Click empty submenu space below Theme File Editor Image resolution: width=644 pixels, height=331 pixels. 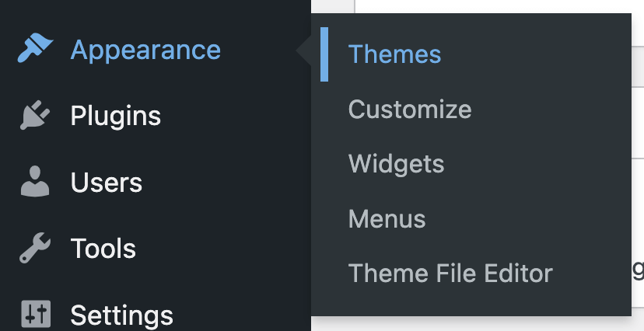pyautogui.click(x=467, y=304)
